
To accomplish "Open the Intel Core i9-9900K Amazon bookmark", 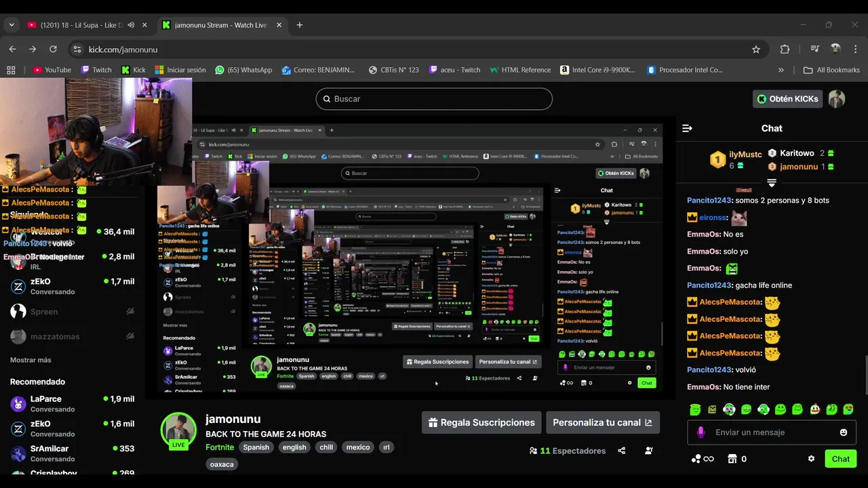I will pyautogui.click(x=598, y=70).
